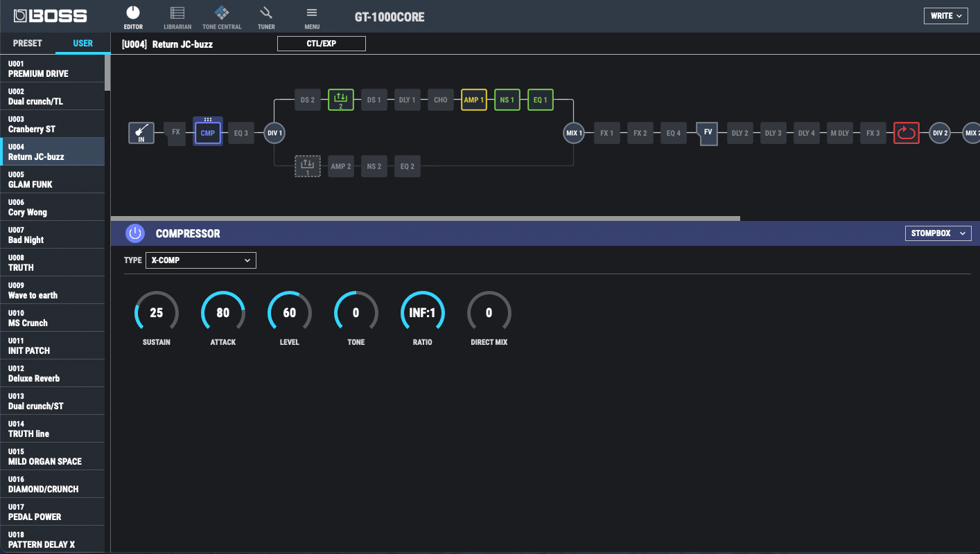Image resolution: width=980 pixels, height=554 pixels.
Task: Adjust the SUSTAIN knob
Action: pos(157,313)
